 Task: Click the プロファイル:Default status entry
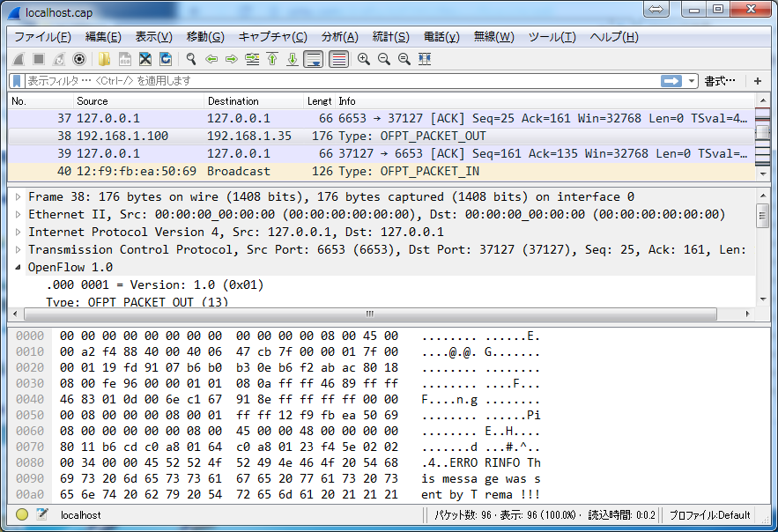709,515
